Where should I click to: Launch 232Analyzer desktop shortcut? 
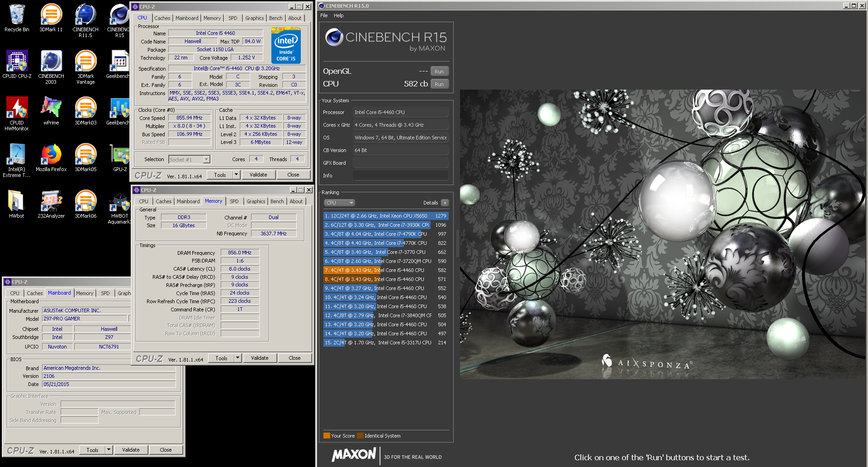coord(51,204)
